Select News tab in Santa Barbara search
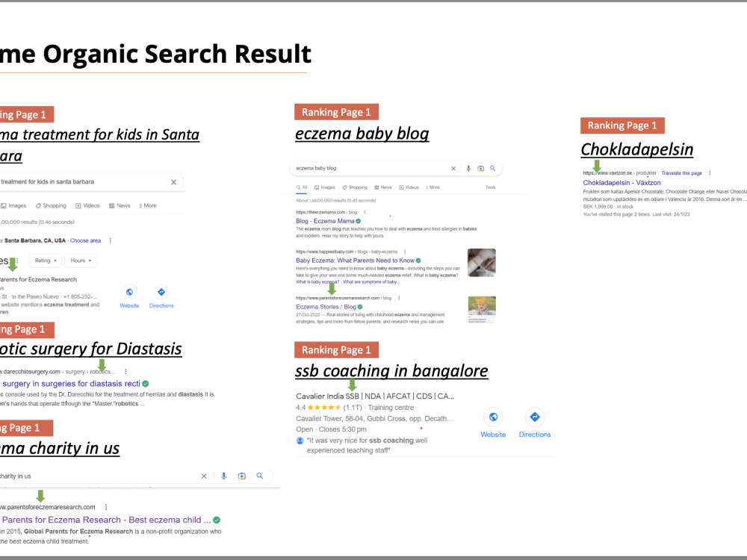 click(120, 206)
